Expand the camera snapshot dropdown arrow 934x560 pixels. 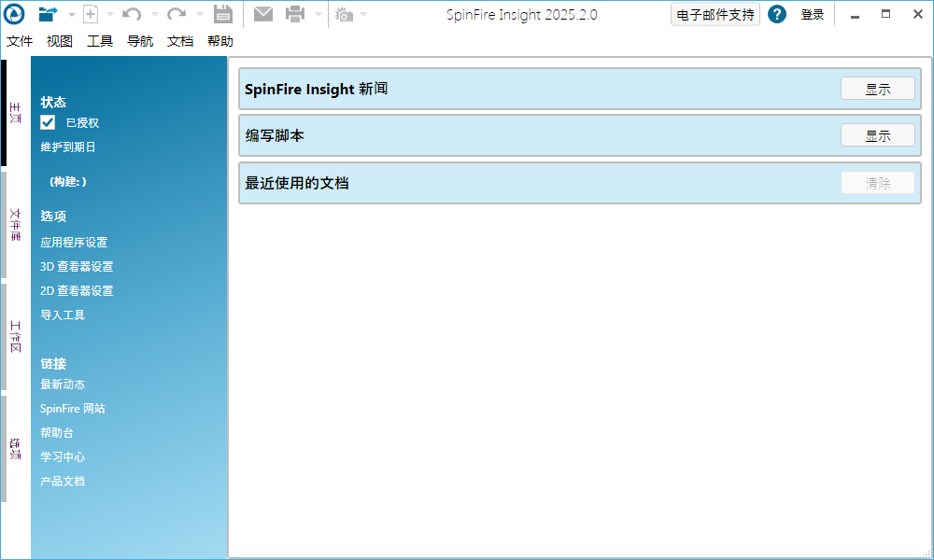(363, 14)
